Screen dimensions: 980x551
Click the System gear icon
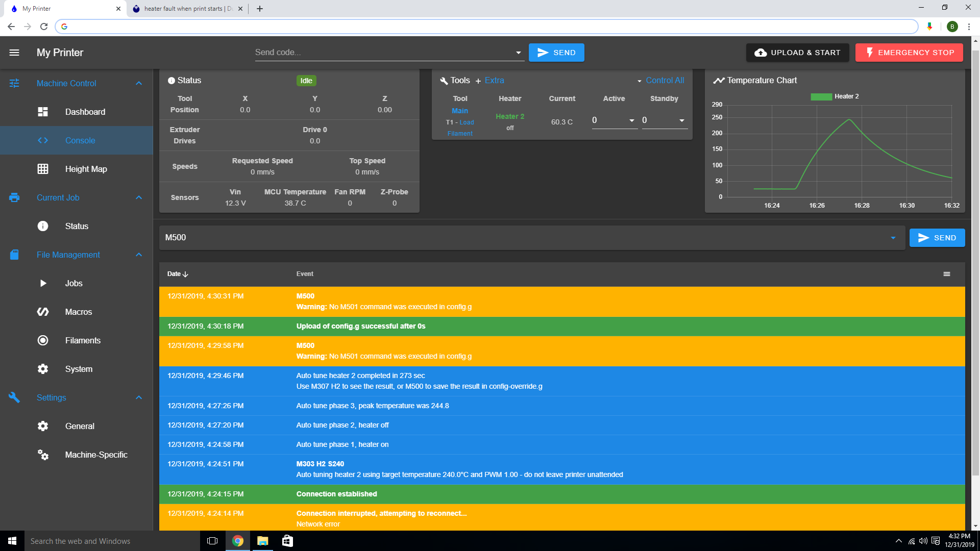43,369
